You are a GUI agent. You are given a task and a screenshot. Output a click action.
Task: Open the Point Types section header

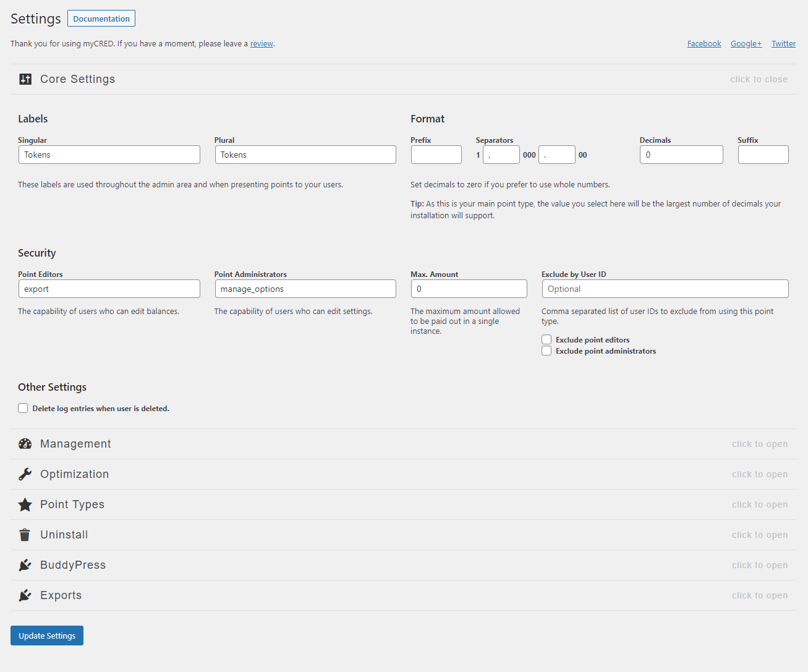(x=72, y=504)
